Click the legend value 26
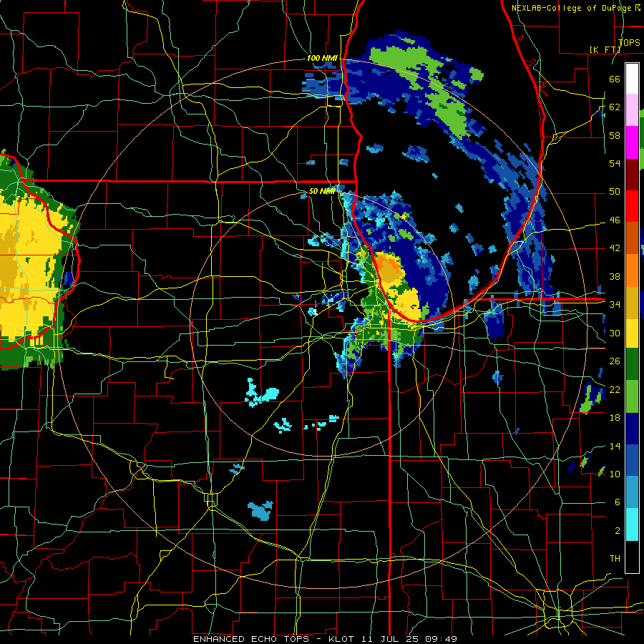The width and height of the screenshot is (644, 644). [615, 361]
